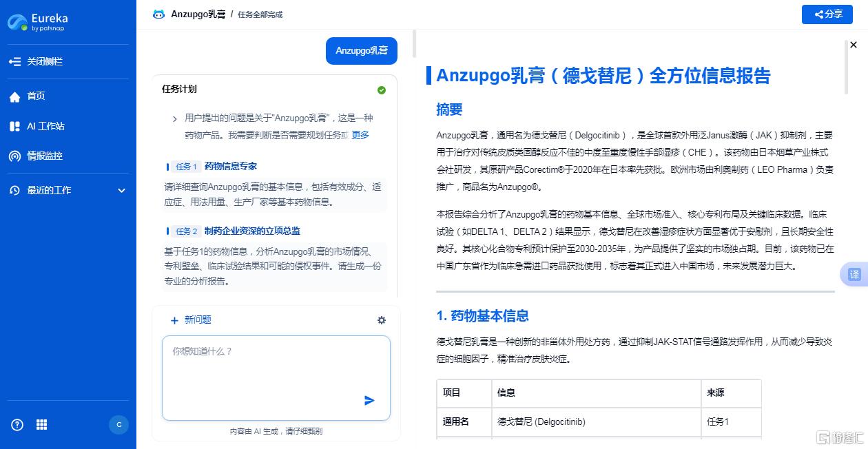Viewport: 868px width, 449px height.
Task: Open 任务 1 药物信息专家
Action: pyautogui.click(x=213, y=166)
